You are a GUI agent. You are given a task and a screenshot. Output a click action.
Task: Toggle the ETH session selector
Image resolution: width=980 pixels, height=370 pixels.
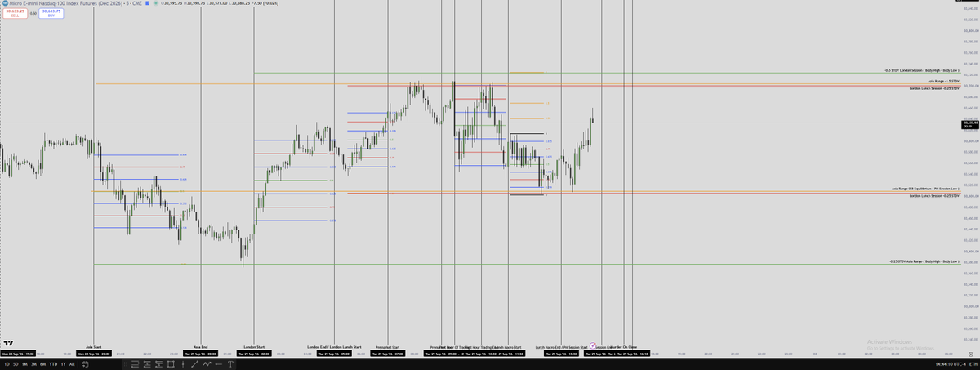click(x=973, y=364)
